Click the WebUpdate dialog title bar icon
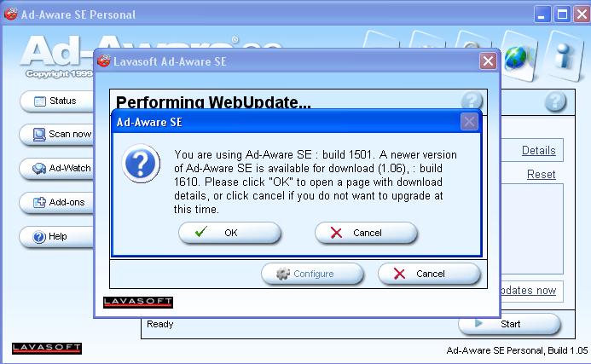The image size is (591, 364). (x=104, y=61)
